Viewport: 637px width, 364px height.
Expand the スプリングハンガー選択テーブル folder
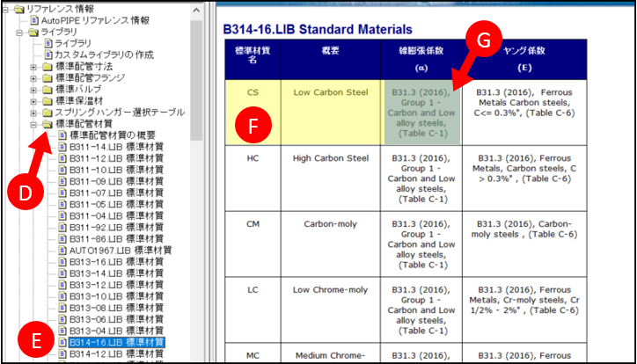click(x=33, y=113)
